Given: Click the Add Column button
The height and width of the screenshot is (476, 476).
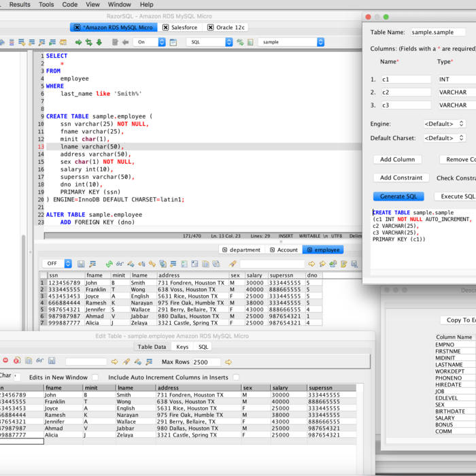Looking at the screenshot, I should click(397, 160).
